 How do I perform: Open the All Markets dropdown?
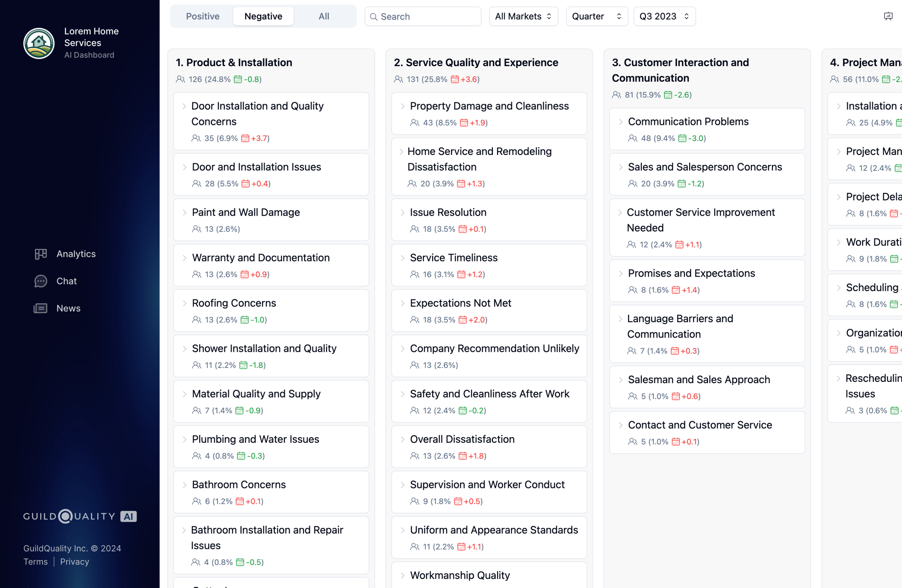523,16
